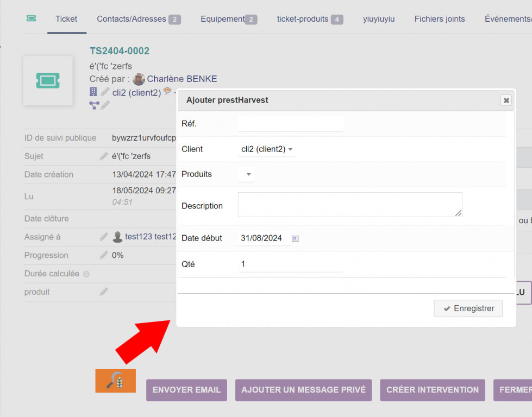Focus the Réf. input field
The image size is (532, 417).
[x=291, y=124]
